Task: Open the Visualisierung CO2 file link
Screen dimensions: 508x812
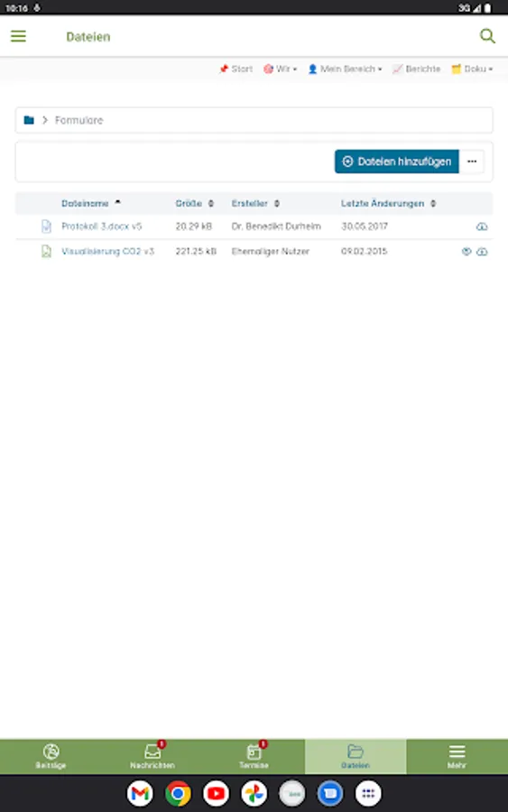Action: (107, 251)
